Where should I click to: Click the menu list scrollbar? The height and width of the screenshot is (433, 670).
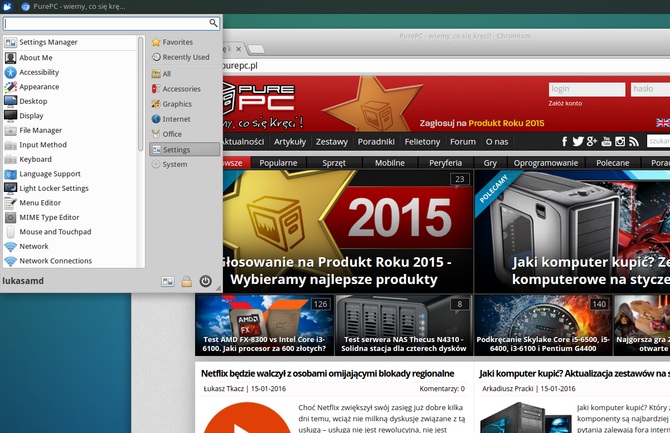click(x=140, y=94)
